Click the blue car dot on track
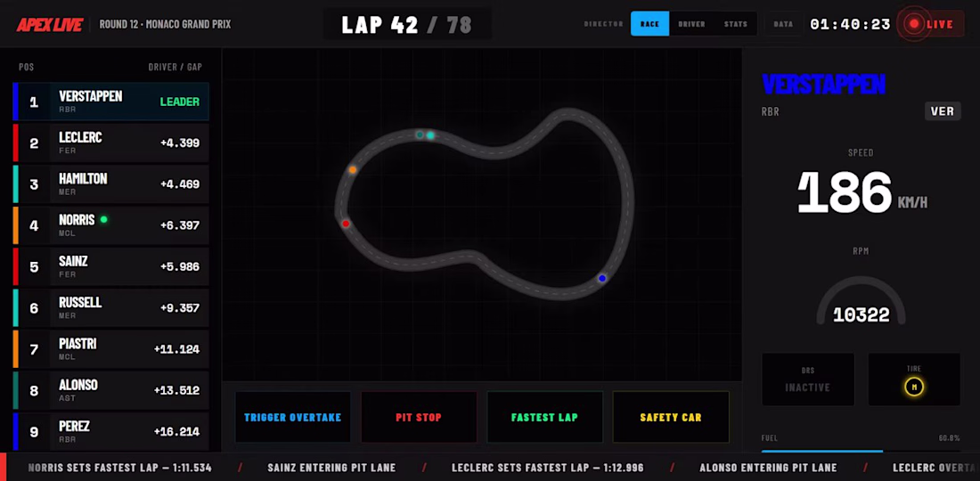 click(602, 278)
